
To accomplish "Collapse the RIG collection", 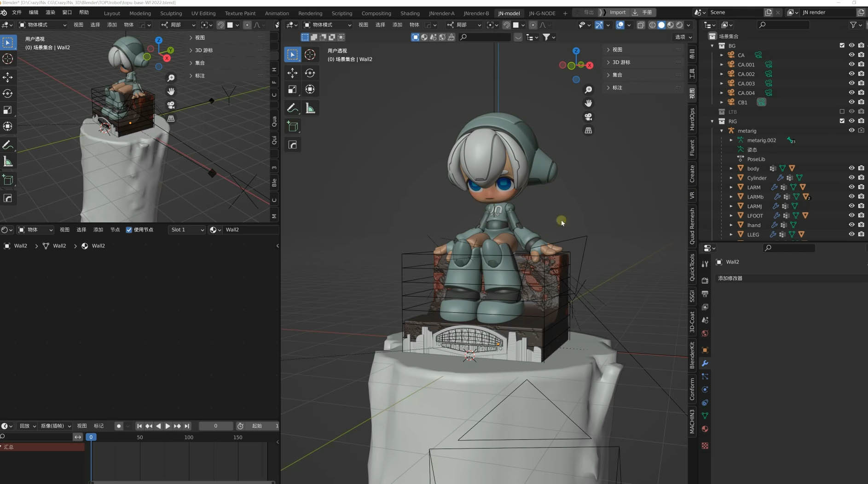I will click(712, 121).
